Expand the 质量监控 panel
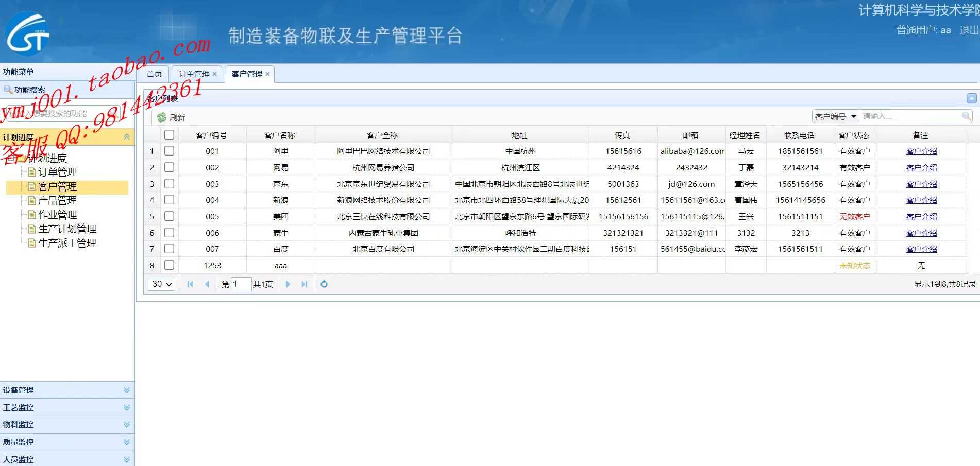This screenshot has height=466, width=980. tap(127, 442)
